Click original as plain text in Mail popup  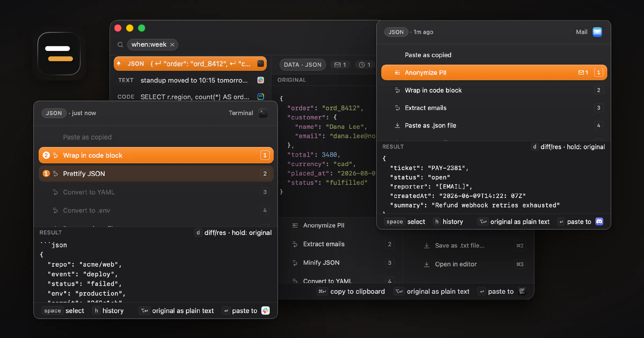[514, 222]
